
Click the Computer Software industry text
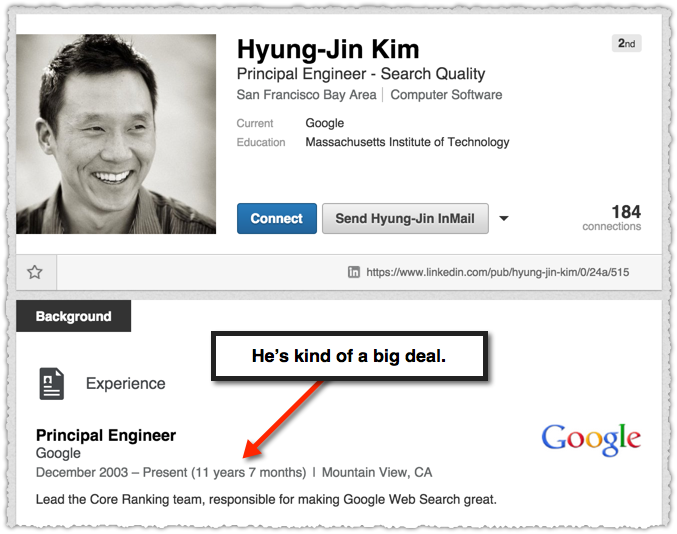pos(446,95)
